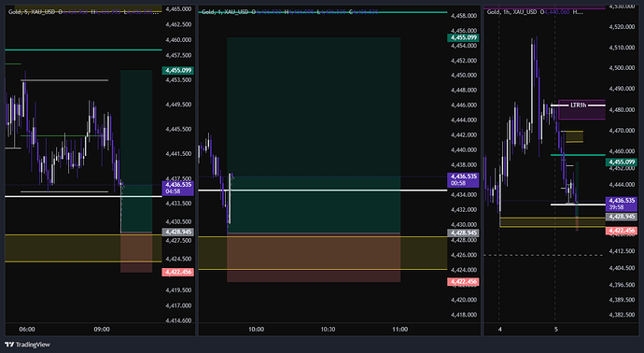The height and width of the screenshot is (353, 644).
Task: Click the Gold 5-minute XAU_USD chart title
Action: point(32,12)
